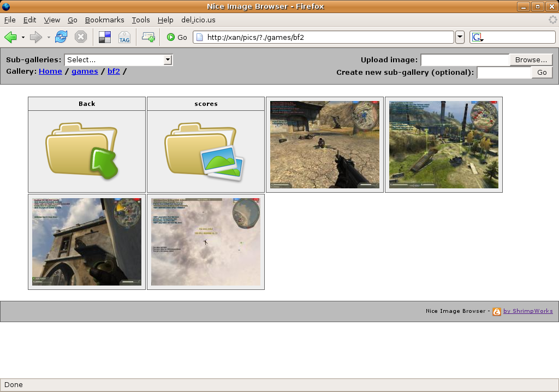Open the by ShrimpWorks footer link
Viewport: 559px width, 392px height.
click(x=527, y=311)
